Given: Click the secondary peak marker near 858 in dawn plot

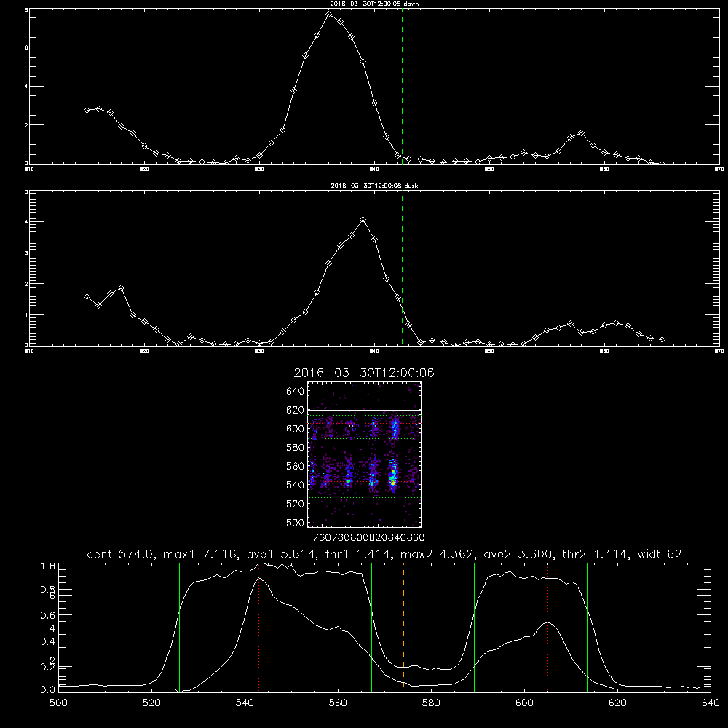Looking at the screenshot, I should 581,133.
